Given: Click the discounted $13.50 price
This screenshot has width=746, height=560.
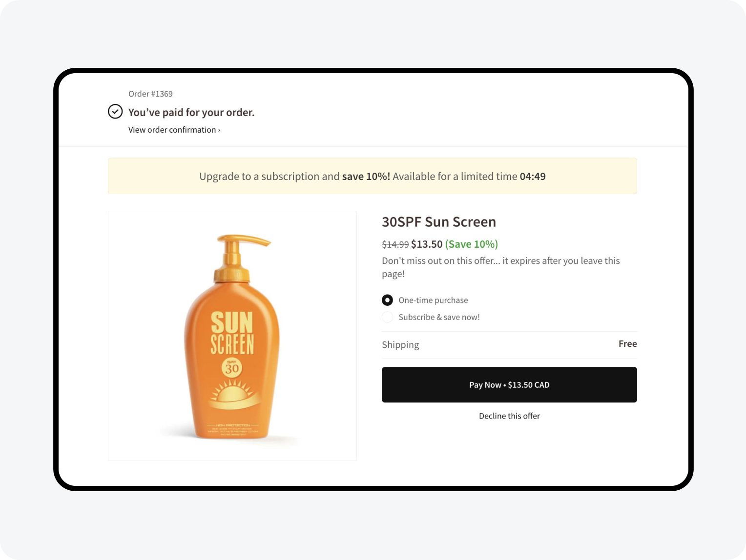Looking at the screenshot, I should pos(427,244).
